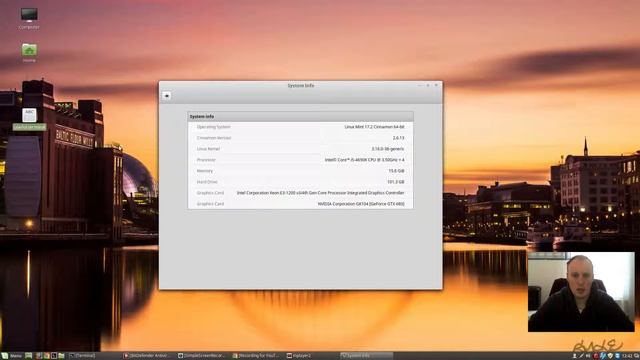Click the System Info taskbar button
640x360 pixels.
(x=366, y=356)
